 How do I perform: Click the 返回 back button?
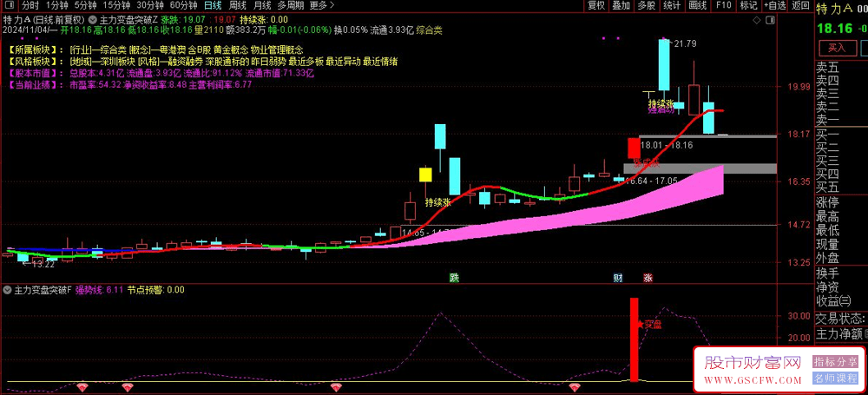click(x=800, y=5)
